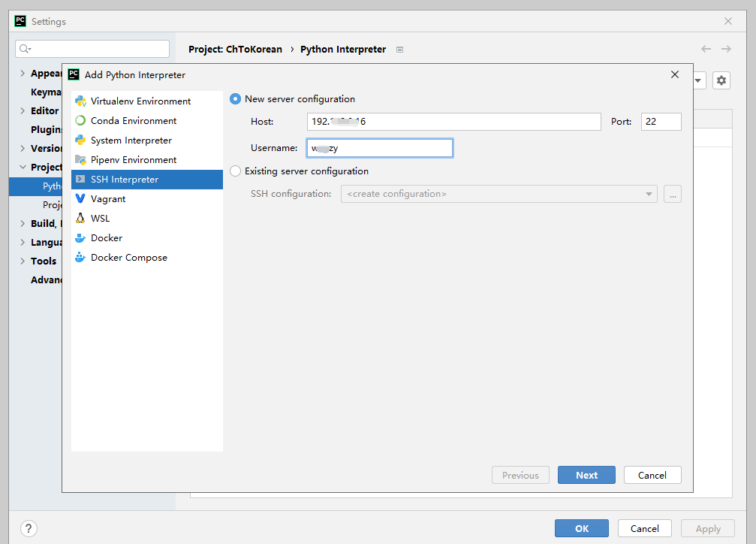Close the Add Python Interpreter dialog
Image resolution: width=756 pixels, height=544 pixels.
(x=675, y=74)
